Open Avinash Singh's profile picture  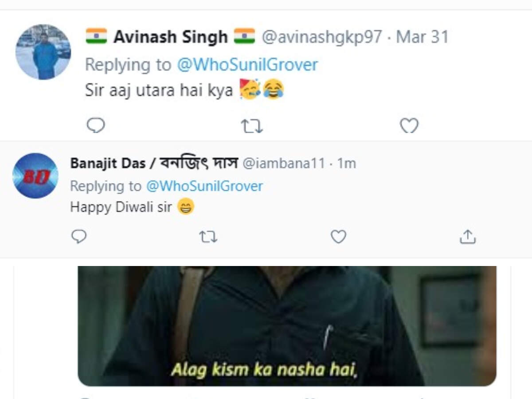[x=43, y=52]
